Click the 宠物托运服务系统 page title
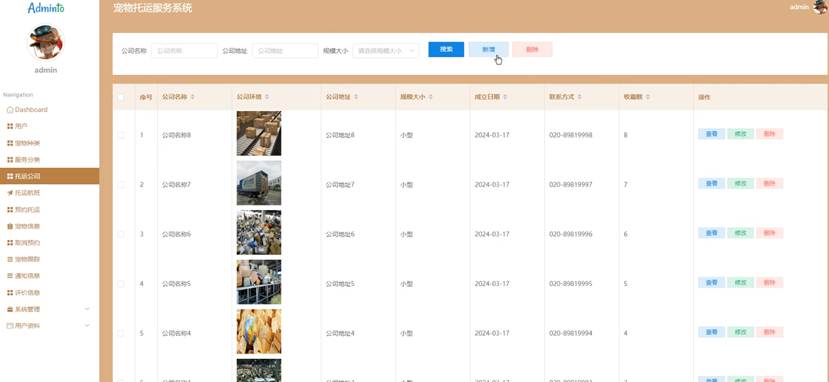 153,8
